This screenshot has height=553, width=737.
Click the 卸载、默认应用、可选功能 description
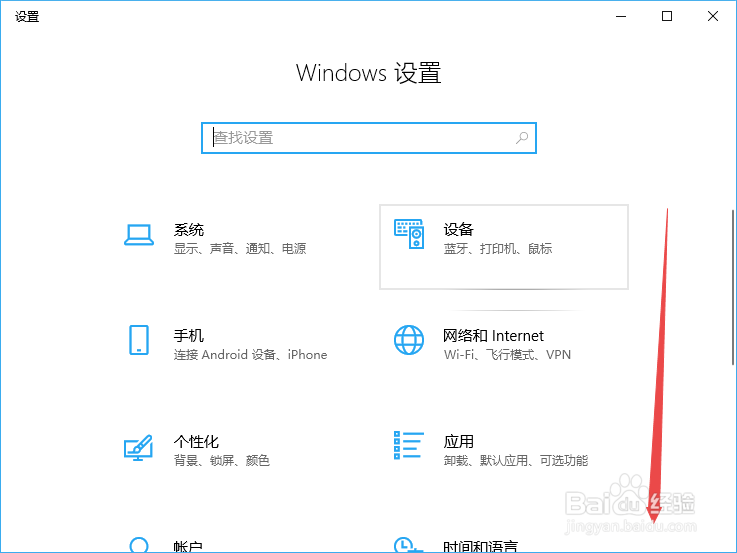click(516, 460)
